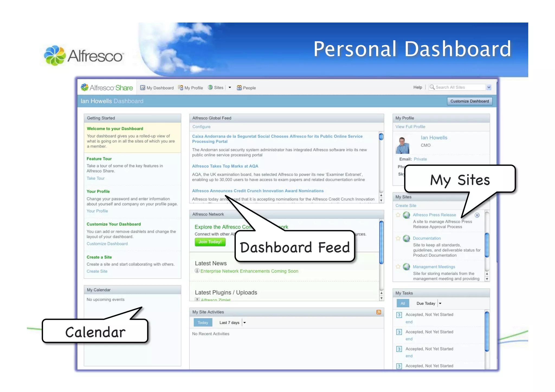Click the Ian Howells profile name link

click(434, 138)
